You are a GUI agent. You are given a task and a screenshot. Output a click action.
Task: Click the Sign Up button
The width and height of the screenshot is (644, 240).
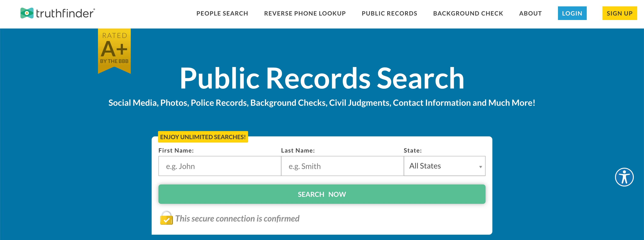pos(620,13)
